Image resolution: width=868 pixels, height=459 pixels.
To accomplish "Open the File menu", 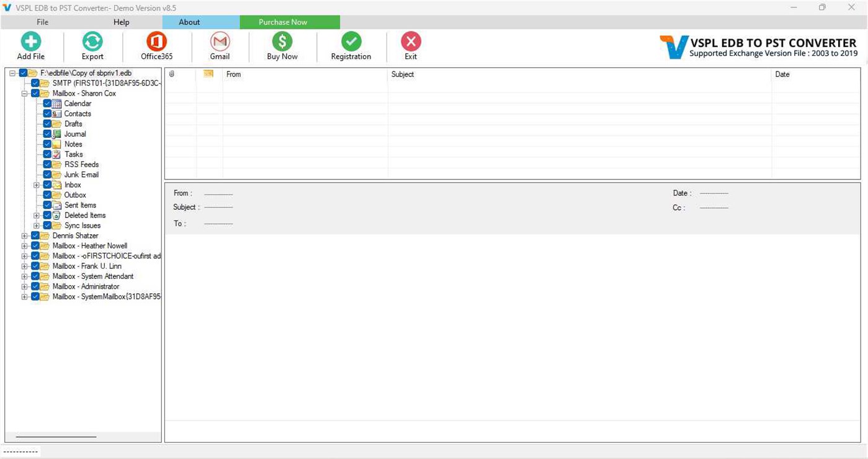I will coord(42,22).
